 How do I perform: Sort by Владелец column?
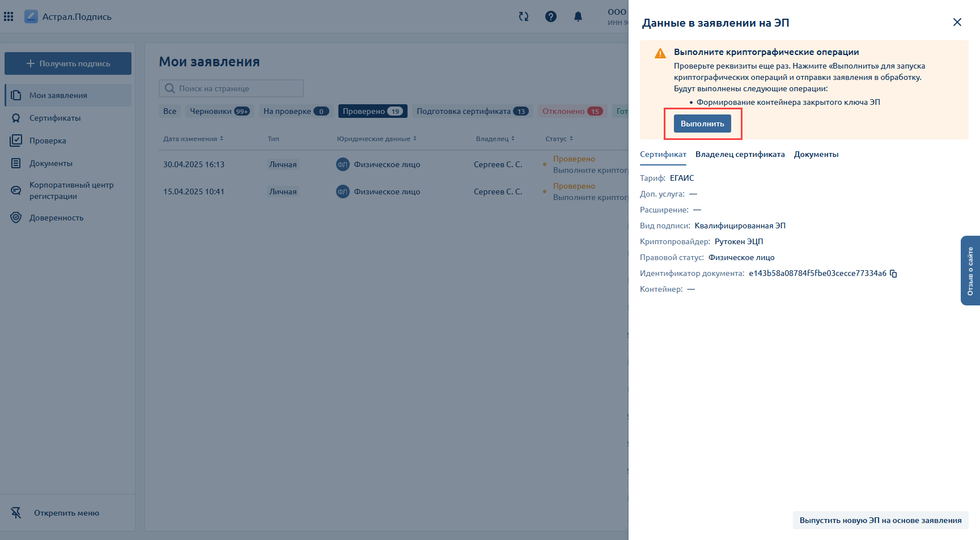tap(495, 139)
